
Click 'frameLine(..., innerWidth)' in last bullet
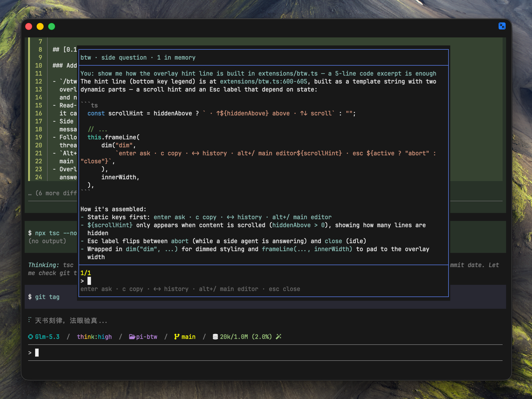click(x=307, y=249)
